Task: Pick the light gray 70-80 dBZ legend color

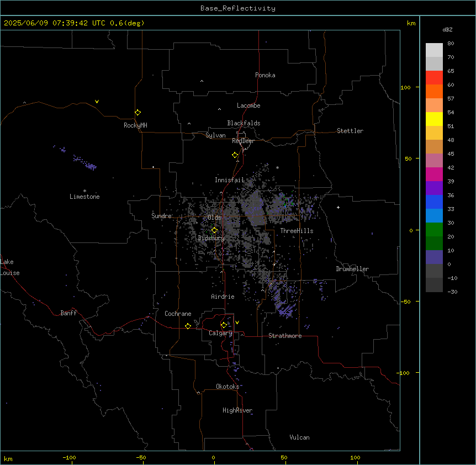Action: 434,50
